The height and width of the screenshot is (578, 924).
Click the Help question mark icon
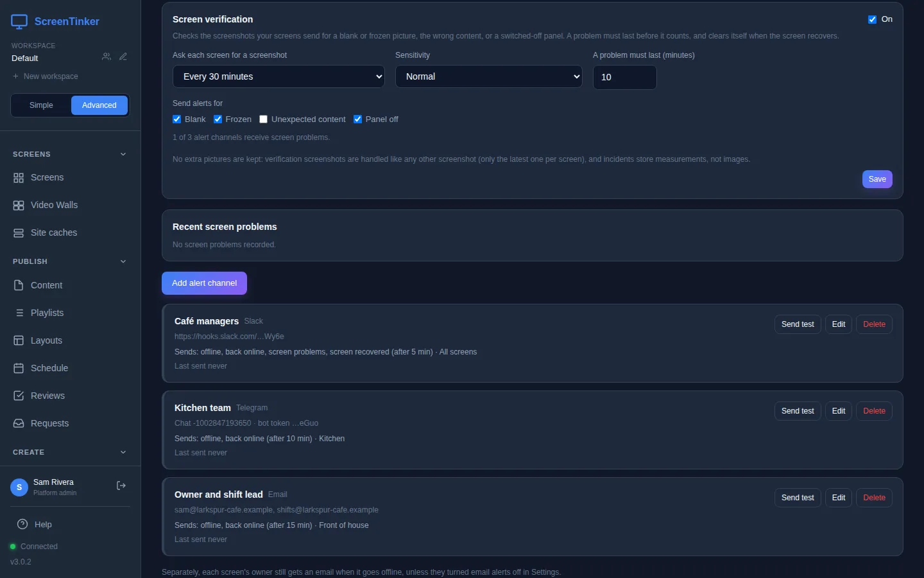tap(22, 525)
